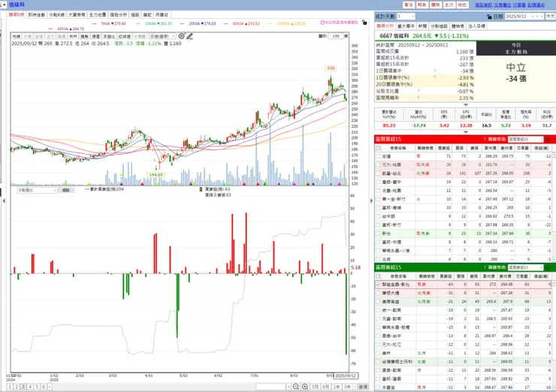Go to chart page 1
Screen dimensions: 556x392
(x=10, y=387)
